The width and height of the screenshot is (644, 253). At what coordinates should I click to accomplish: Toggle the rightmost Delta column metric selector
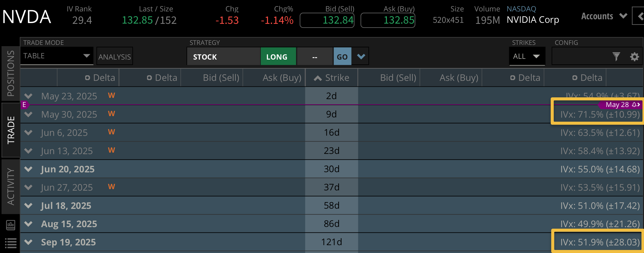575,78
